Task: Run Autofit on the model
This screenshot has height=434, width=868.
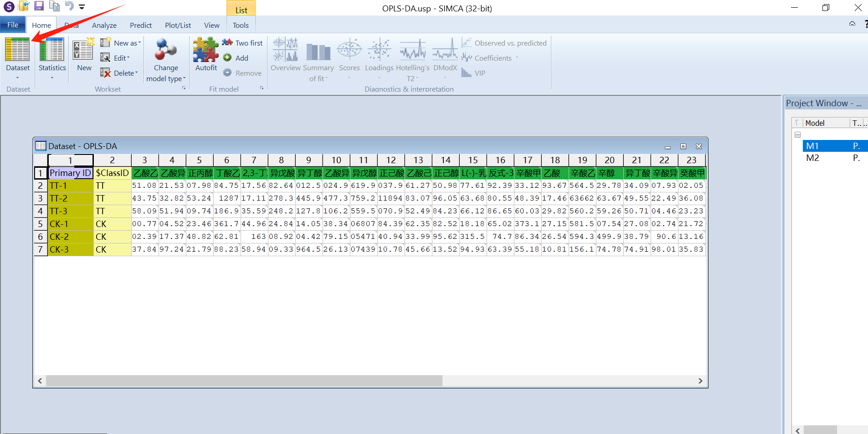Action: click(206, 50)
